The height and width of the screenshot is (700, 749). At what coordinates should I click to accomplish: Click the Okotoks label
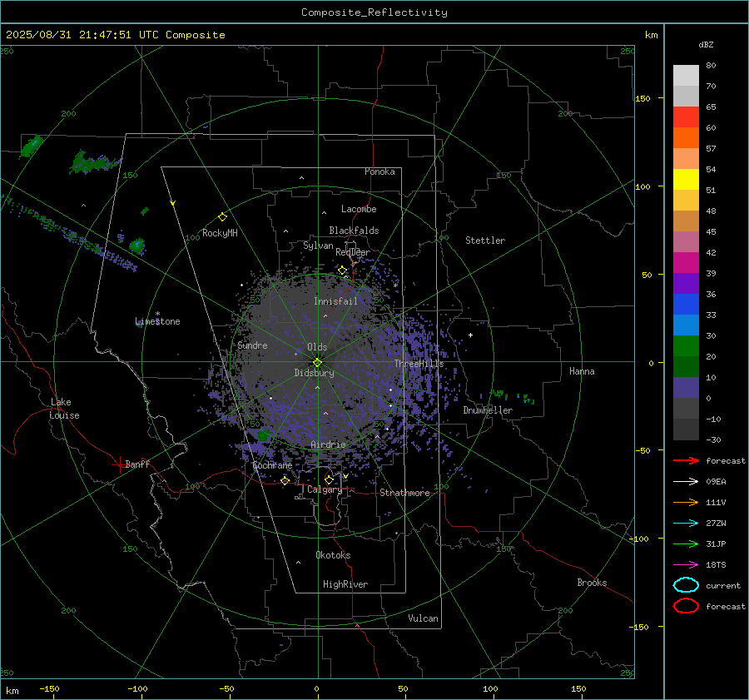pos(333,555)
